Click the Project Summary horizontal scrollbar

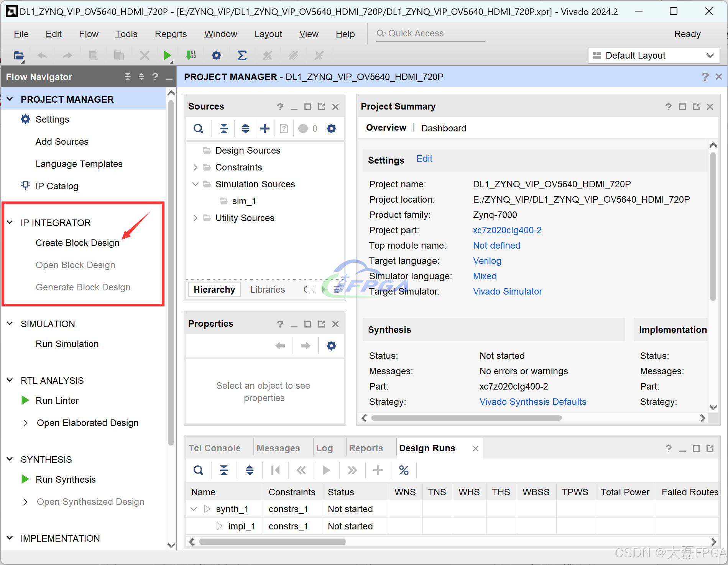(467, 418)
